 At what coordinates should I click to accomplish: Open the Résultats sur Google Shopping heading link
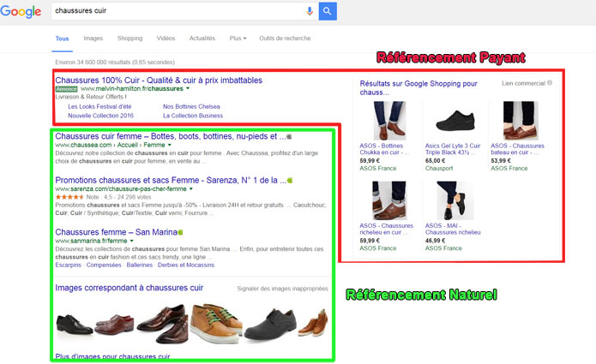pos(418,87)
